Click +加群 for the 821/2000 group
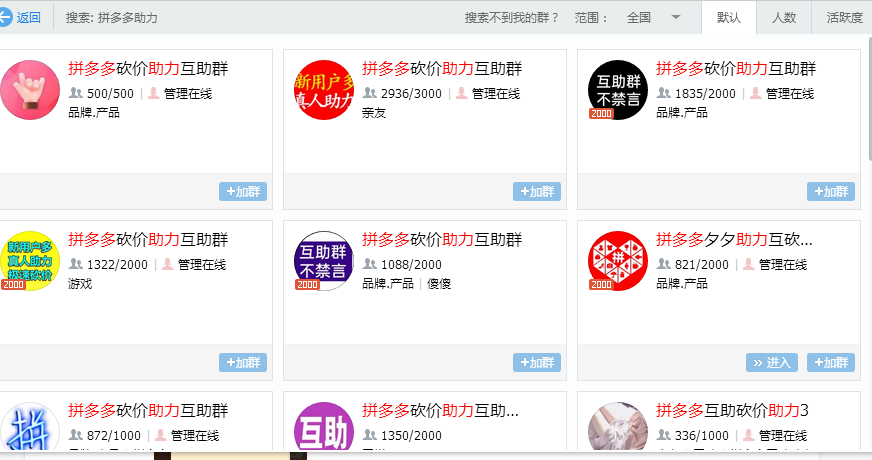Viewport: 872px width, 460px height. click(x=831, y=363)
